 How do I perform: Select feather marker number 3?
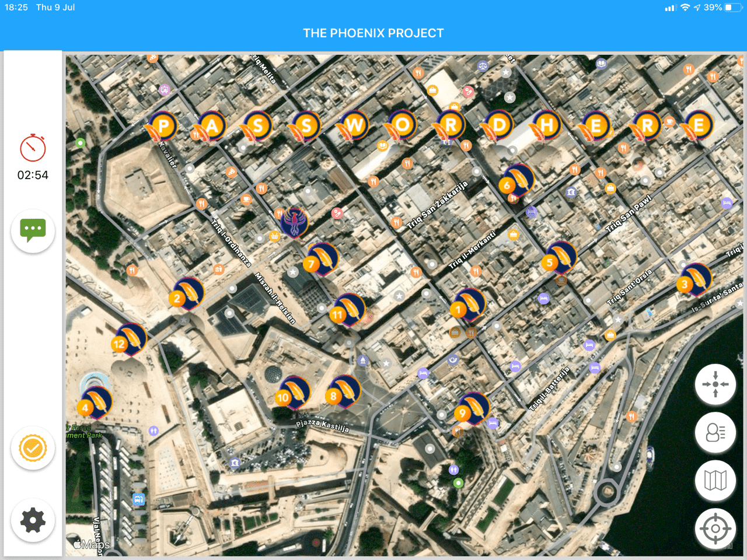tap(694, 280)
